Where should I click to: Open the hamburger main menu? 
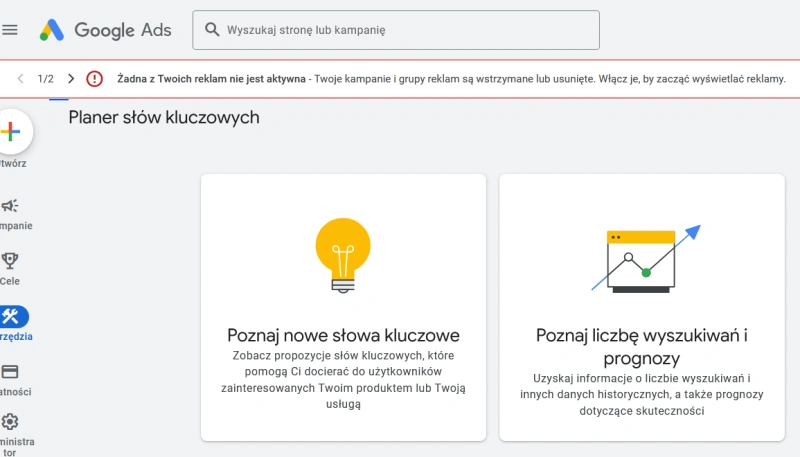coord(10,30)
